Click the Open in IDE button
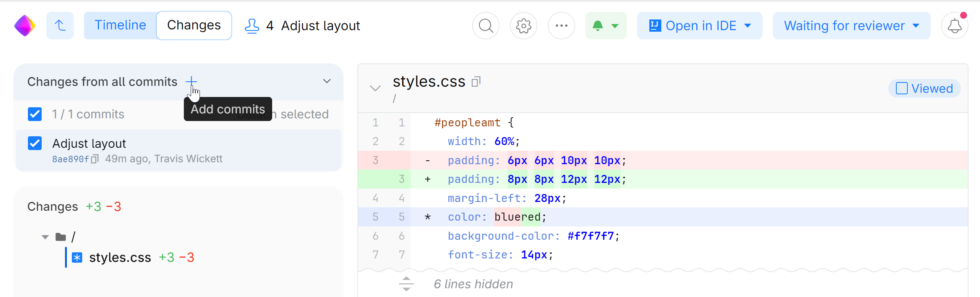980x297 pixels. (699, 26)
